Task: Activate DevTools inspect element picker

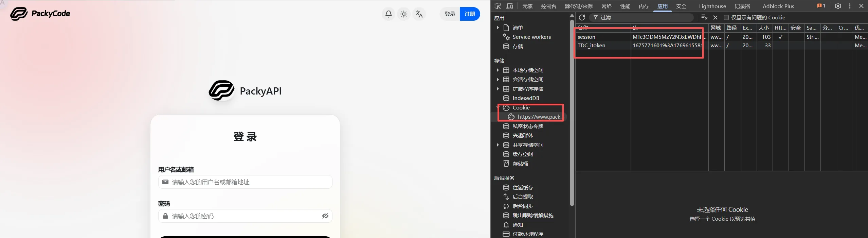Action: pyautogui.click(x=498, y=6)
